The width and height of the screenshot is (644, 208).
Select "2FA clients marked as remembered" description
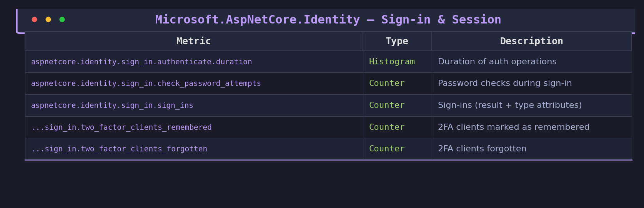[514, 127]
